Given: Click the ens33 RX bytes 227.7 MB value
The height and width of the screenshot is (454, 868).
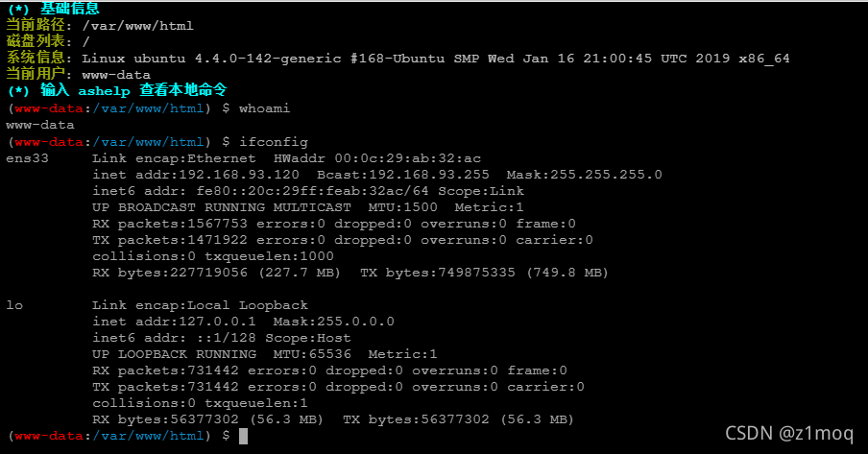Looking at the screenshot, I should click(216, 273).
